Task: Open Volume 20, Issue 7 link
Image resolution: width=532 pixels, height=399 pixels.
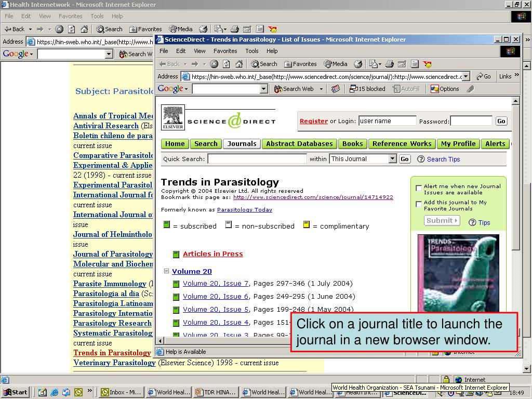Action: 216,283
